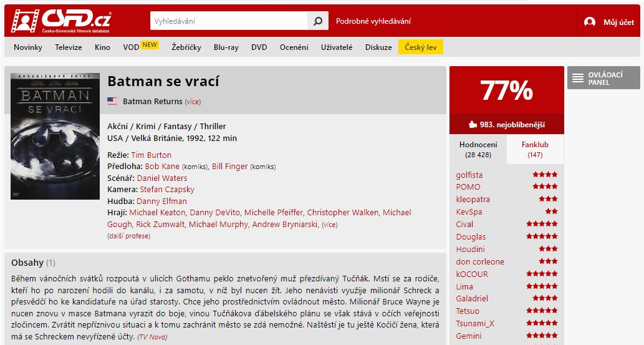644x345 pixels.
Task: Open screenwriter Daniel Waters link
Action: click(162, 178)
